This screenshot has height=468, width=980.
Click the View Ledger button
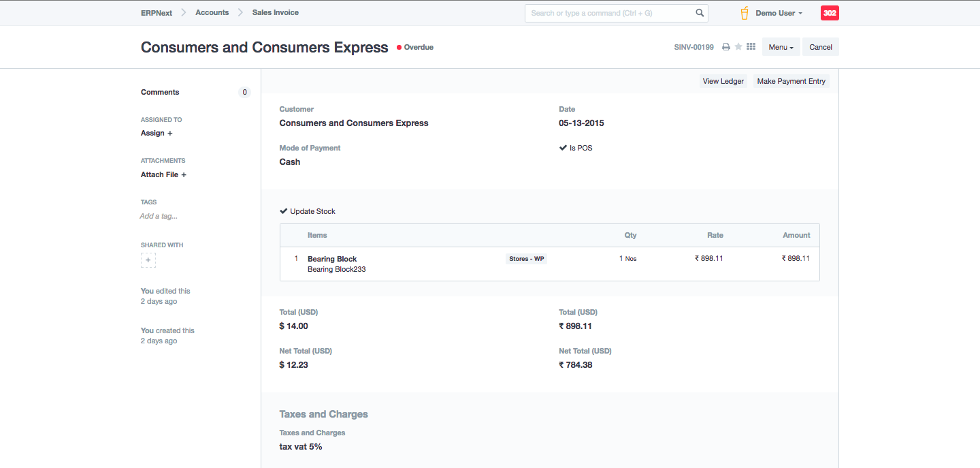click(x=723, y=81)
